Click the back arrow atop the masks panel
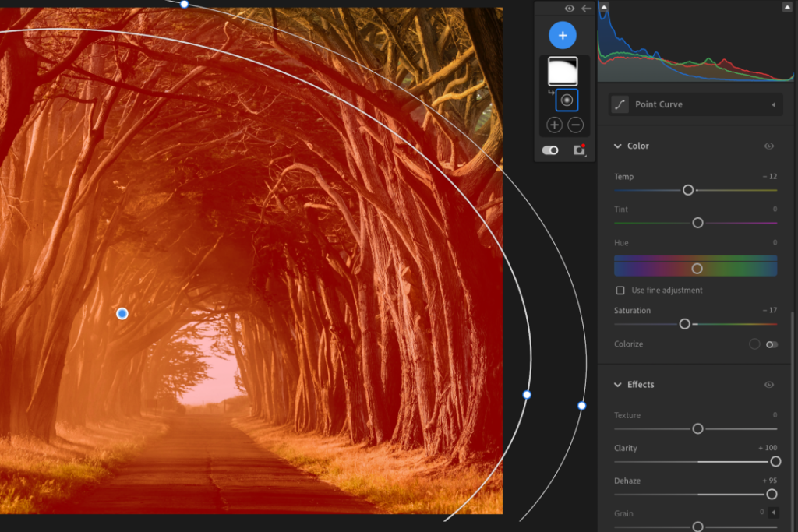This screenshot has height=532, width=798. tap(587, 8)
